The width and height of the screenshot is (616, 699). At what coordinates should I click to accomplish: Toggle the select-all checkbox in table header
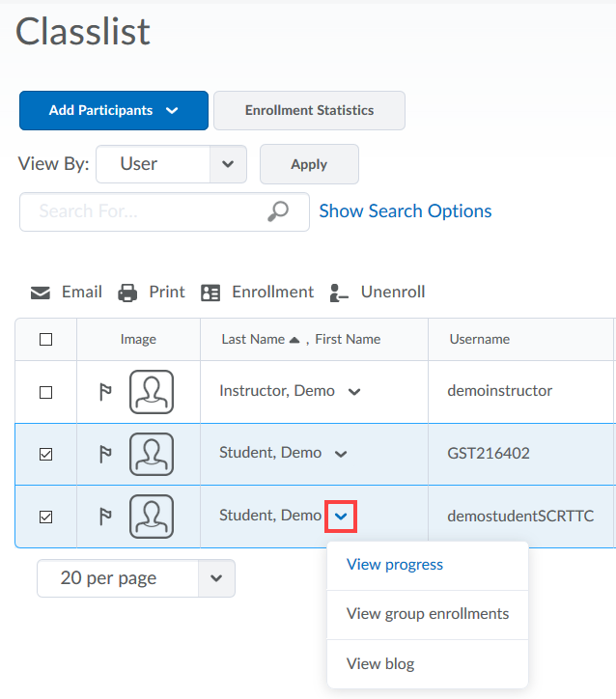45,339
